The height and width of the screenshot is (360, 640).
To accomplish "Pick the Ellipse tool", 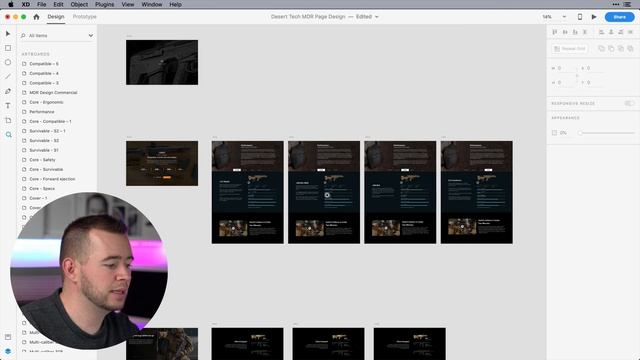I will pos(8,62).
